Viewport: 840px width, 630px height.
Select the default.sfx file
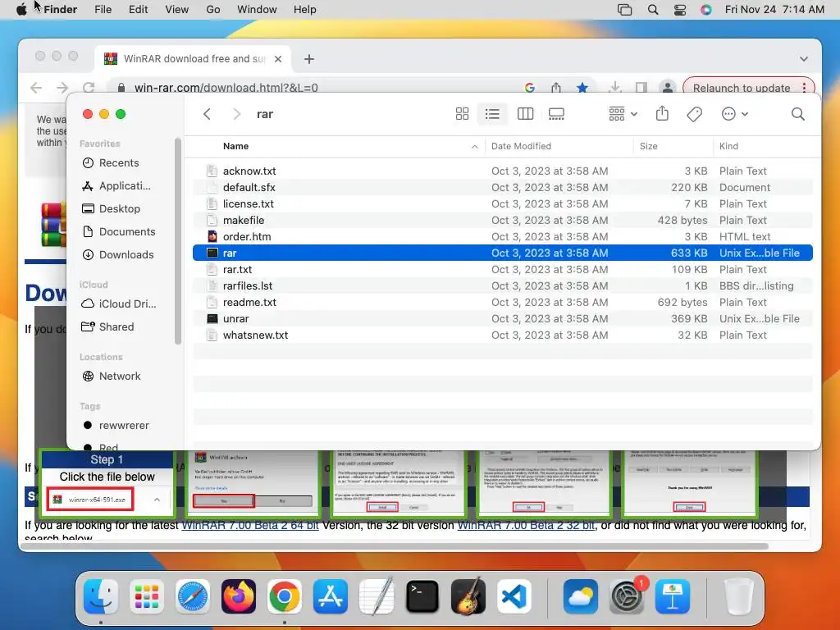coord(503,188)
